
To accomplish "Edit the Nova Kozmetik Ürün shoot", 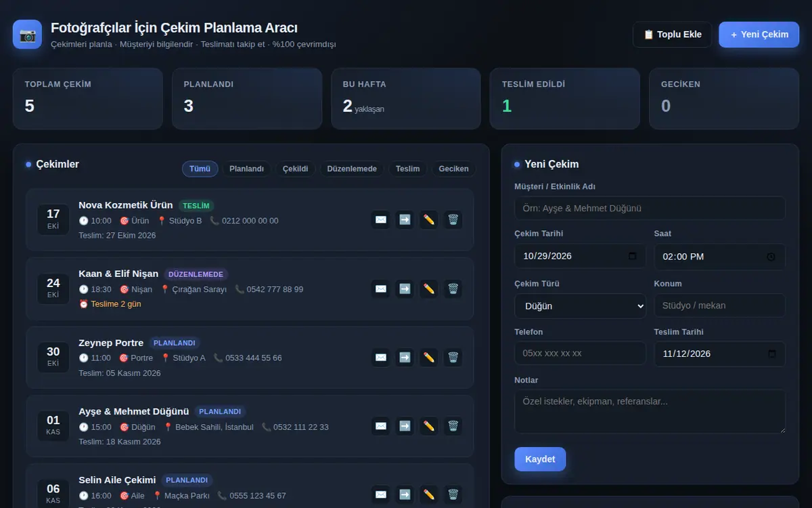I will tap(429, 220).
